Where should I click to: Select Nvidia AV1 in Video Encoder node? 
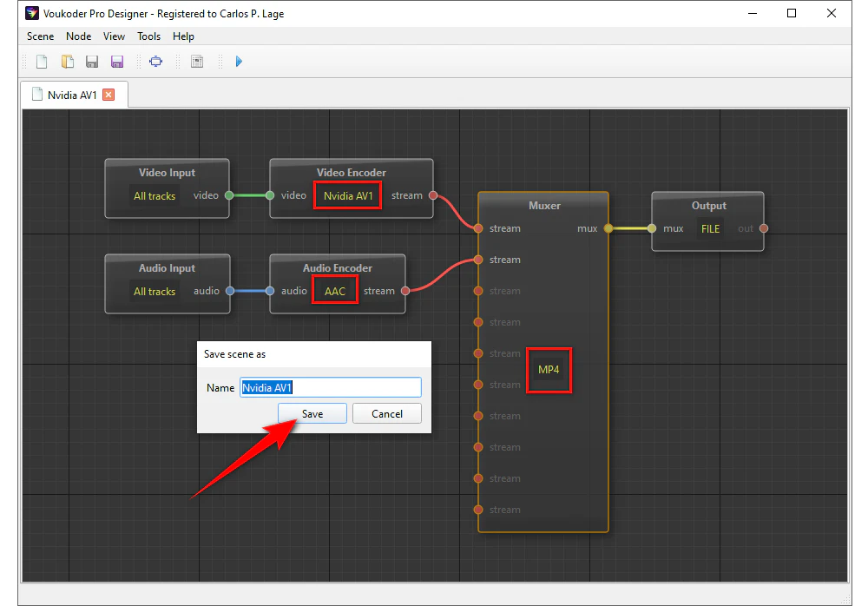tap(347, 196)
